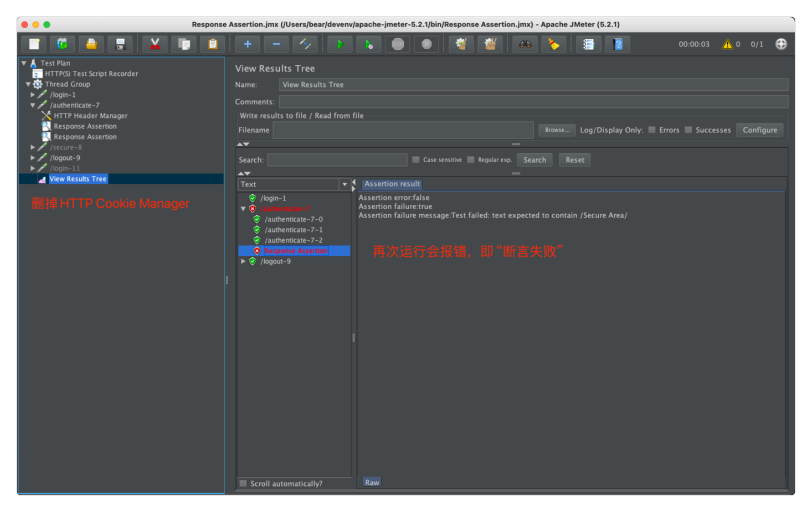Click the Search button

click(535, 160)
